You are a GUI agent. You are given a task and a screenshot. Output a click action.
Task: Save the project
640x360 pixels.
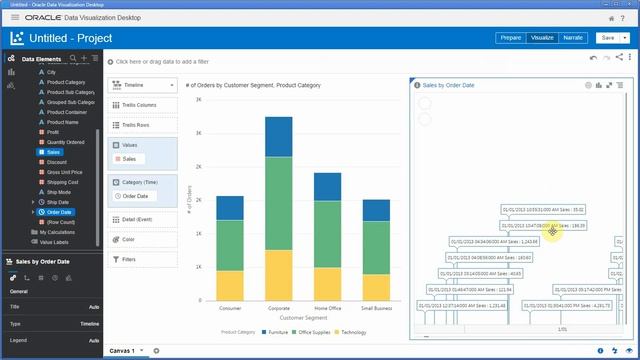pyautogui.click(x=608, y=38)
